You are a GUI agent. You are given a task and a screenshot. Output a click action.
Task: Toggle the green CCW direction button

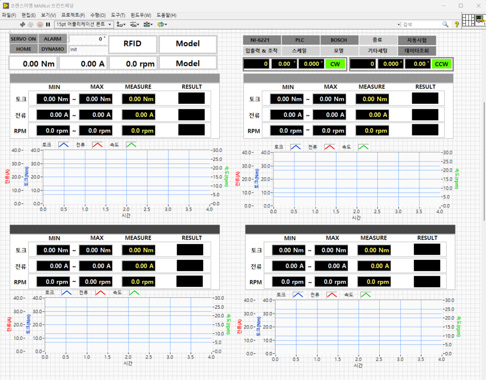441,64
